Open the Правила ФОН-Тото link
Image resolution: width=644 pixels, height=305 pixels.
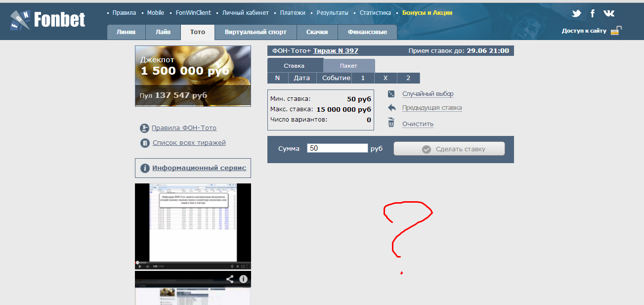coord(184,128)
